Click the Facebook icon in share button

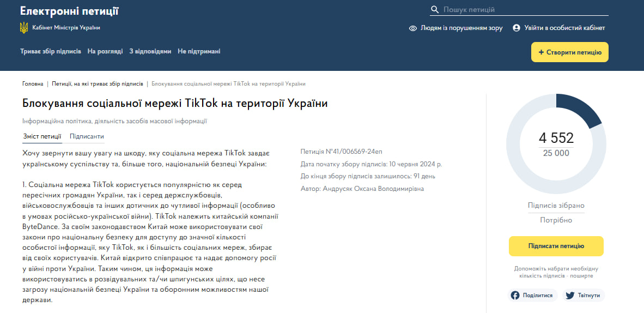[x=515, y=296]
